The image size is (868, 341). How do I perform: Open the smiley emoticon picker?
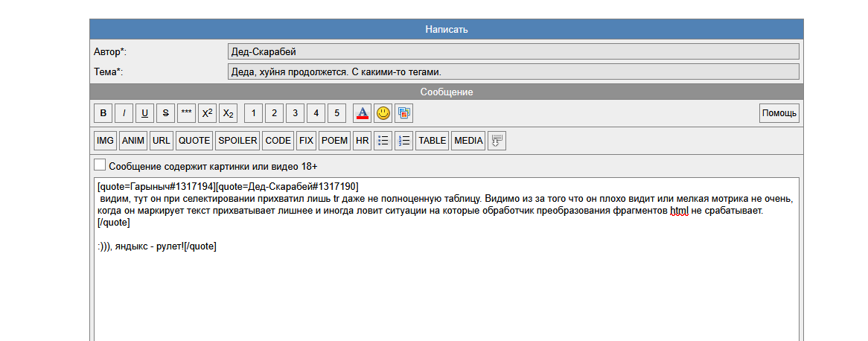(x=383, y=113)
